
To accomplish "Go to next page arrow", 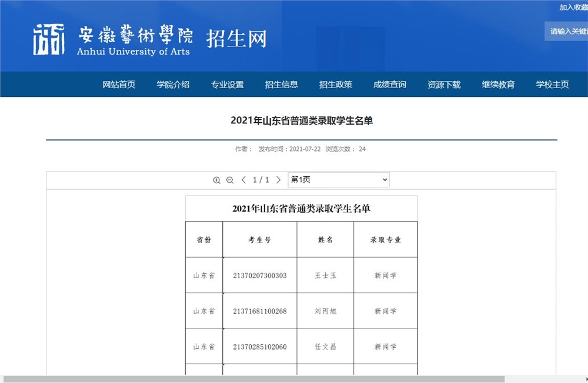I will click(x=278, y=180).
